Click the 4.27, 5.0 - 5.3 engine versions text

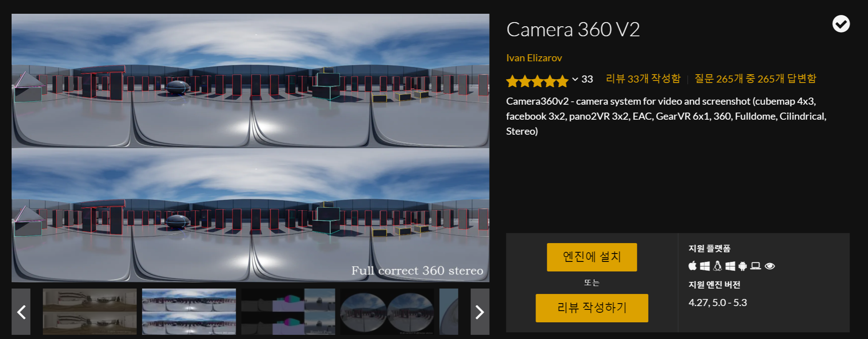tap(717, 303)
